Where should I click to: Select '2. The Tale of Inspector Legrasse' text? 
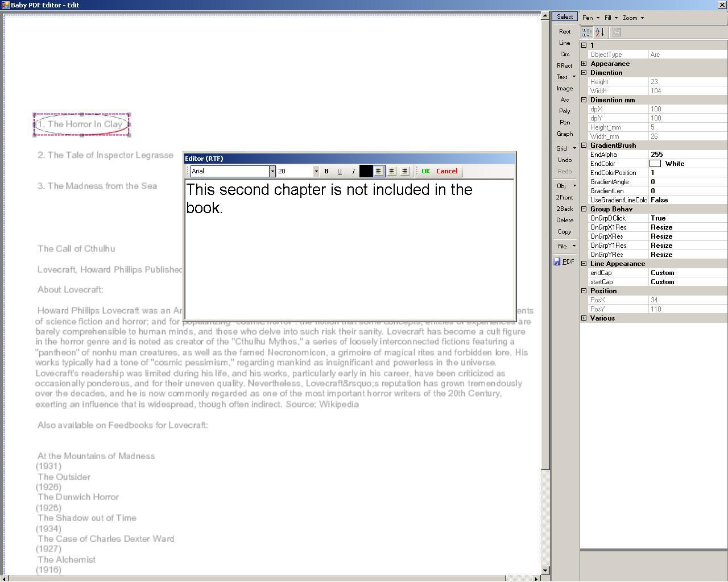[x=105, y=155]
